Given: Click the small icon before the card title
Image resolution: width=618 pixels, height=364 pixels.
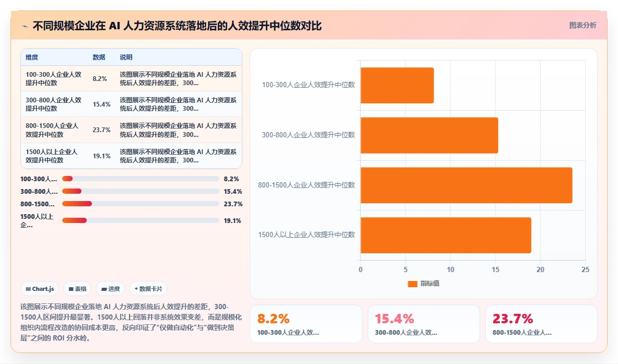Looking at the screenshot, I should click(25, 27).
